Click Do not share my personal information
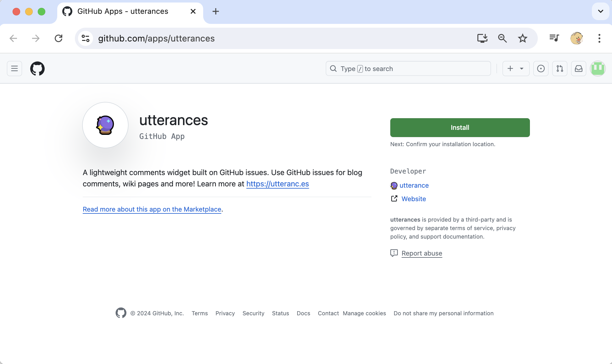612x364 pixels. (x=443, y=313)
